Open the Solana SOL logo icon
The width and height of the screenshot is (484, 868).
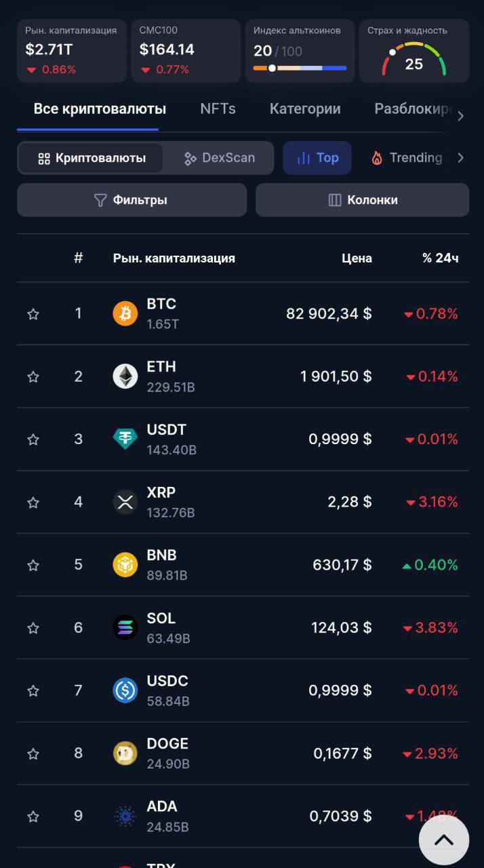pos(125,627)
